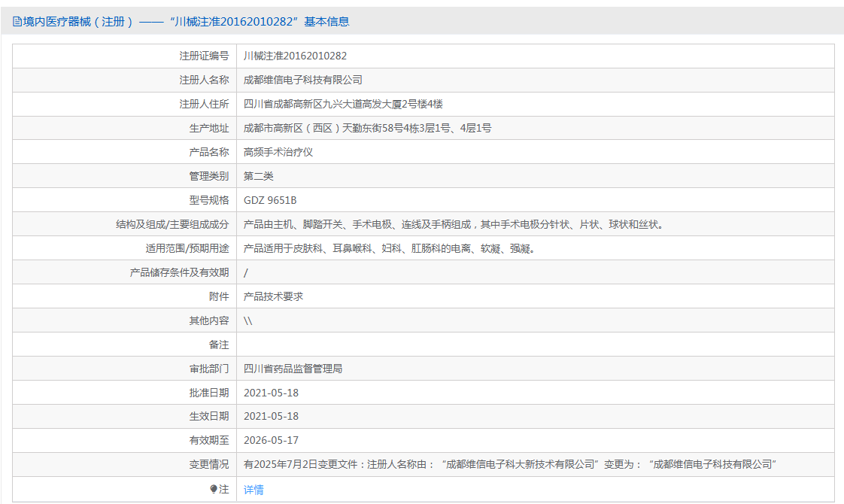Click the 生产地址 value cell
The height and width of the screenshot is (504, 844).
tap(536, 128)
